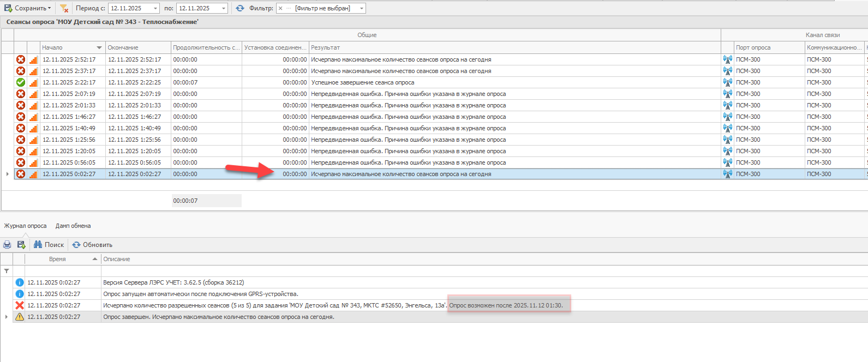
Task: Click the red error icon of 2:52:17 session
Action: pyautogui.click(x=21, y=59)
